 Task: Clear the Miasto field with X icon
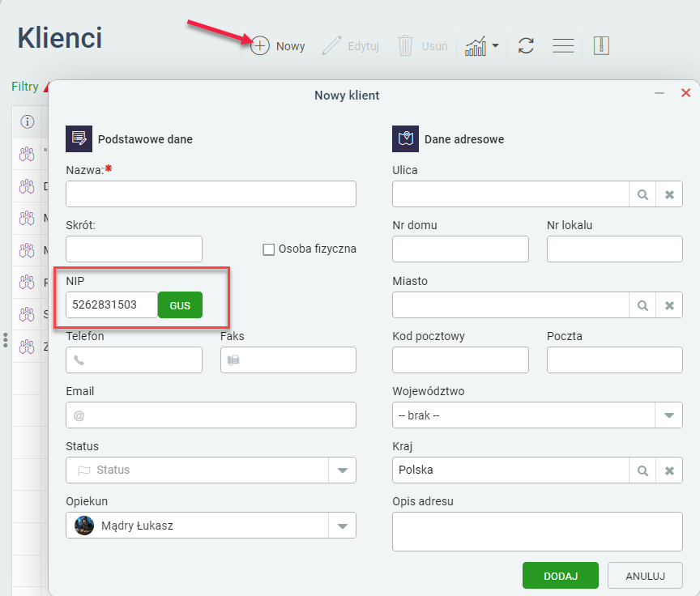click(669, 305)
